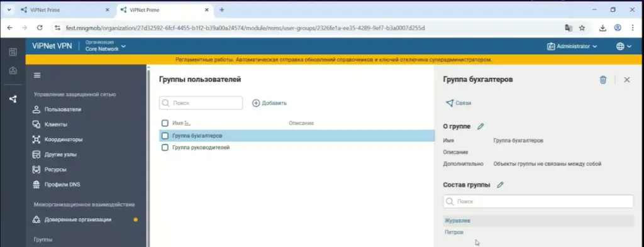Toggle the select-all checkbox in the table header
The width and height of the screenshot is (644, 247).
(x=165, y=123)
